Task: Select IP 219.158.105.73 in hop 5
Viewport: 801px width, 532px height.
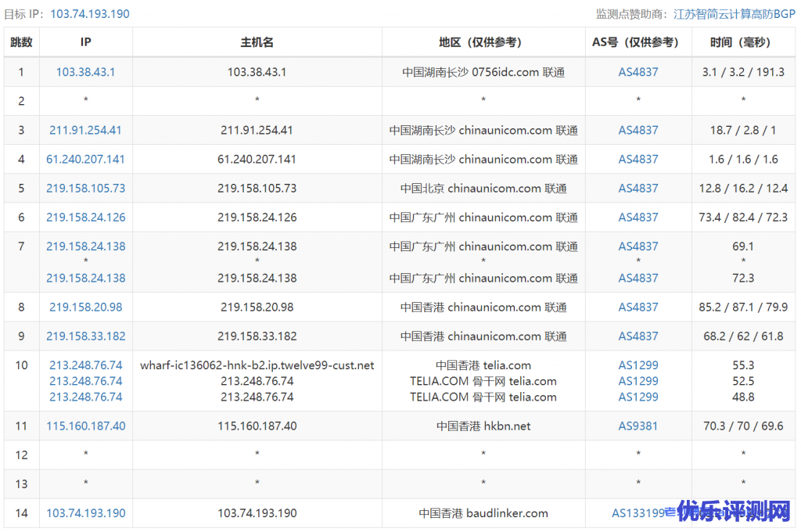Action: [x=85, y=188]
